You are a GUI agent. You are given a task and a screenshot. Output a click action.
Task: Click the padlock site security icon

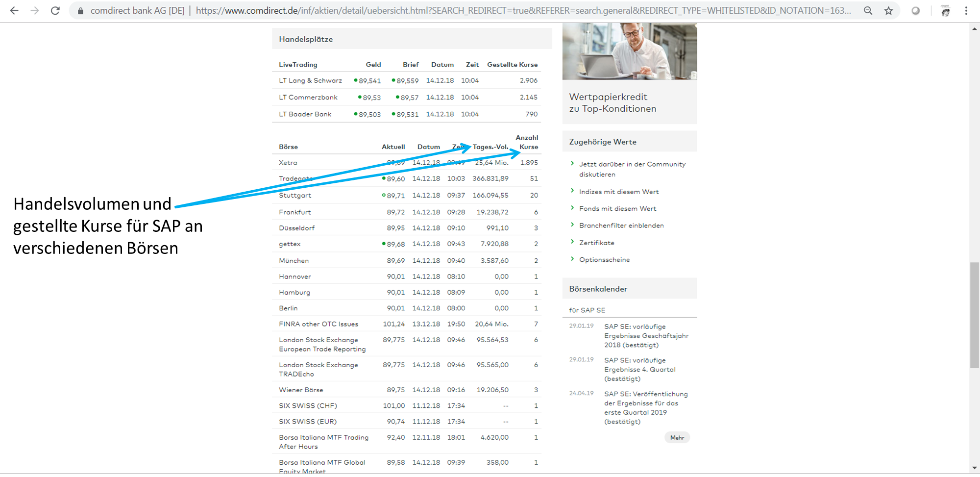pyautogui.click(x=80, y=11)
